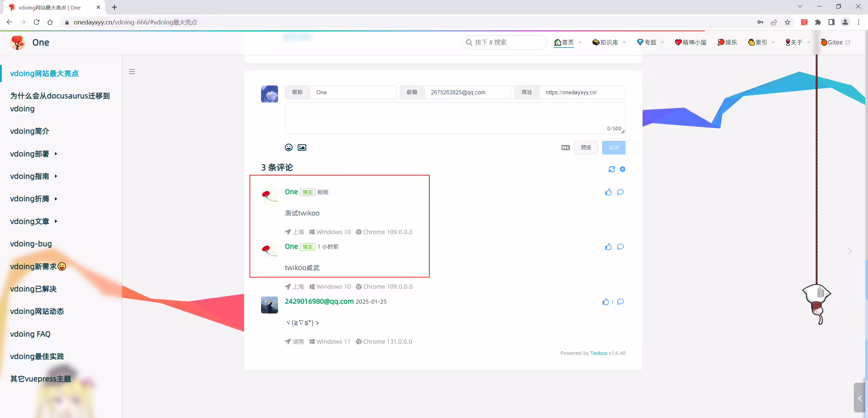
Task: Click the 邮箱 email input field
Action: pyautogui.click(x=468, y=92)
